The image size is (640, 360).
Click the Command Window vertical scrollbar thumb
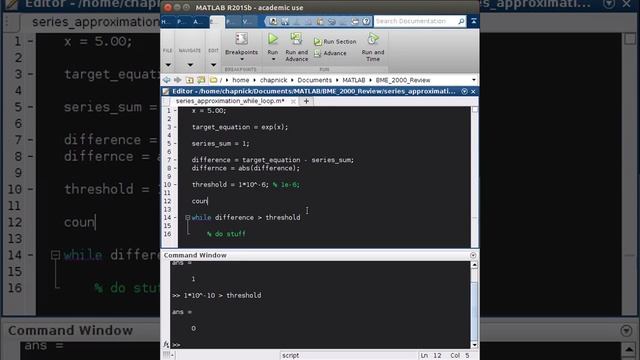pyautogui.click(x=474, y=312)
